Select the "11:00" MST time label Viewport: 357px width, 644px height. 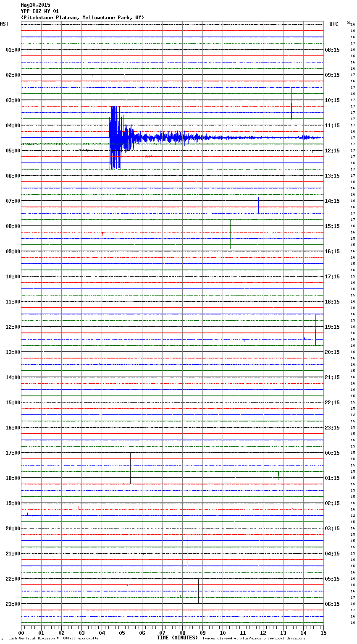click(x=13, y=302)
